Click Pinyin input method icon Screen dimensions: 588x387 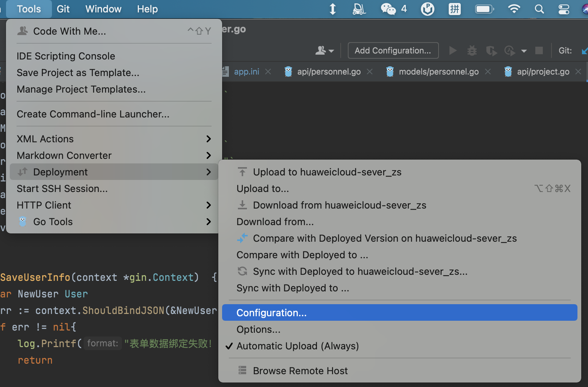point(455,9)
